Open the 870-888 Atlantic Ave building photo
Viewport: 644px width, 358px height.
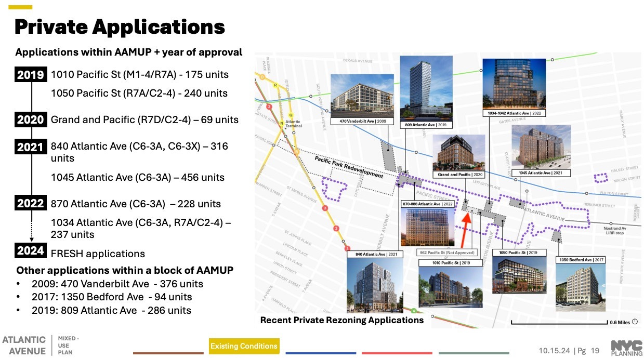[426, 227]
